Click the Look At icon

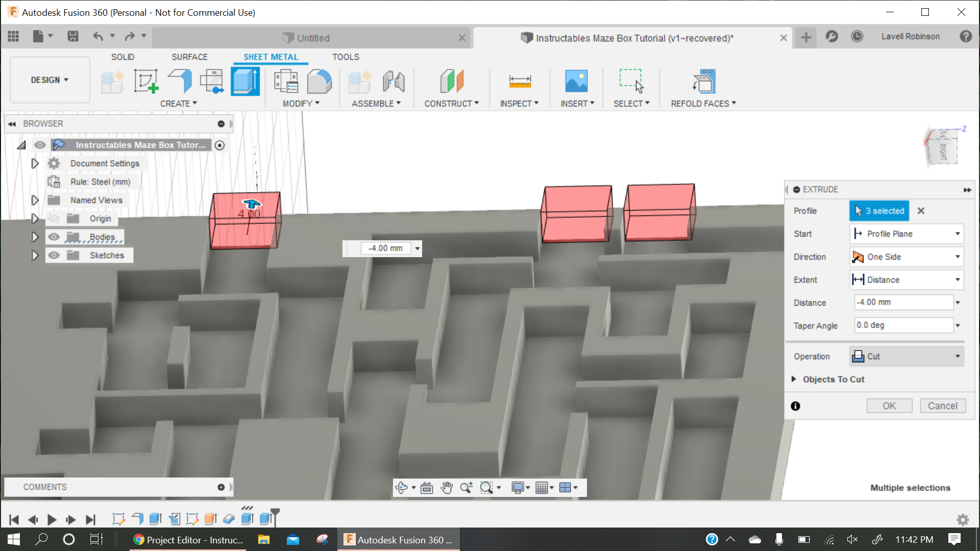click(427, 488)
